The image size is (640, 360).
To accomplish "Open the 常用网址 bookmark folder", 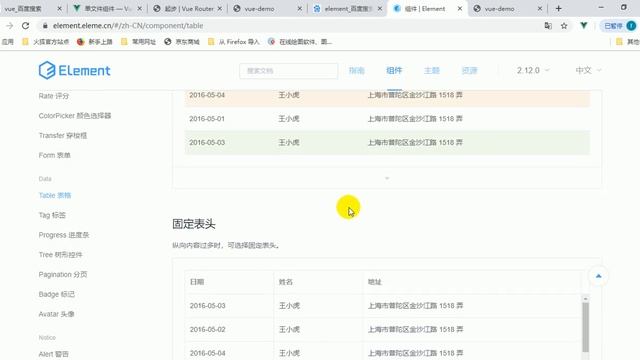I will [x=138, y=42].
